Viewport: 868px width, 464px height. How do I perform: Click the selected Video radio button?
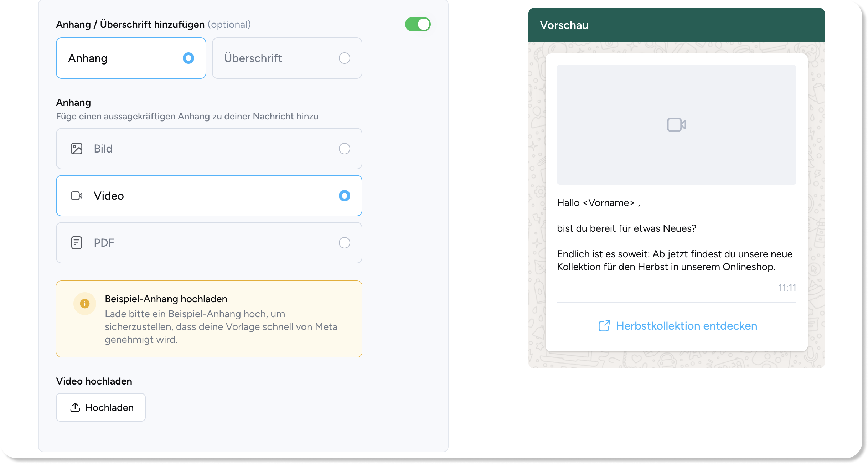(344, 196)
